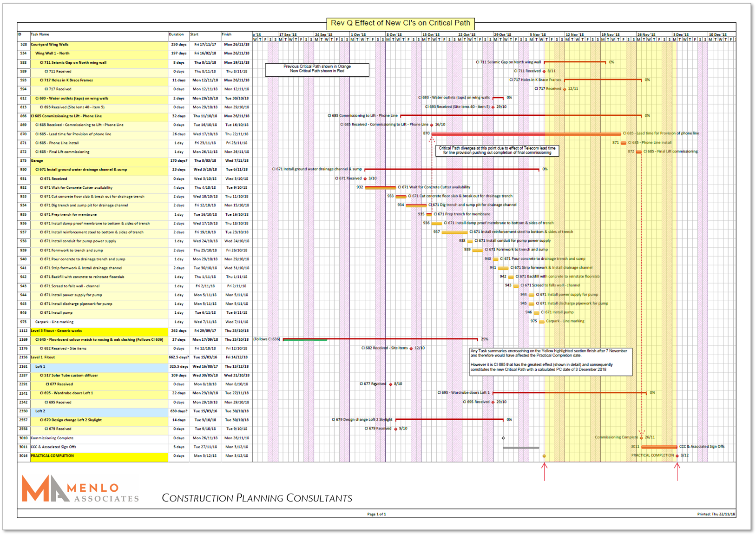Click the CI 645 floorboard bar showing 29%
Screen dimensions: 756x535
coord(380,339)
